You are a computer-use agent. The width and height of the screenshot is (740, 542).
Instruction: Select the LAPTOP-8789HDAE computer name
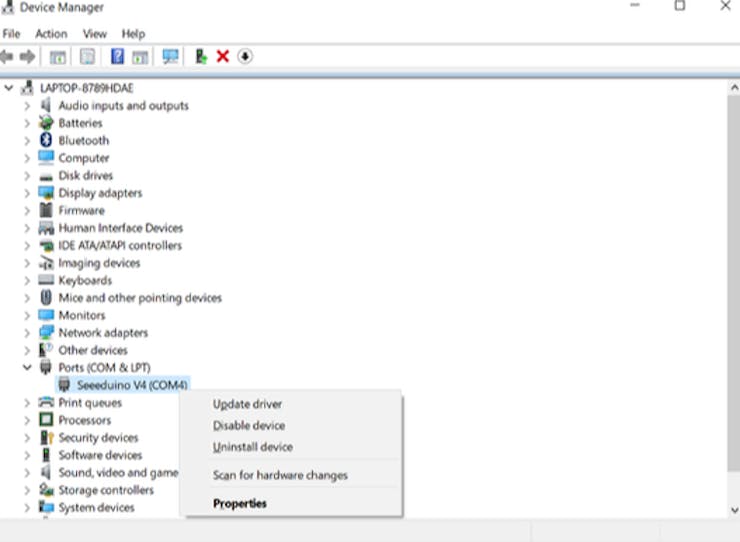[86, 88]
